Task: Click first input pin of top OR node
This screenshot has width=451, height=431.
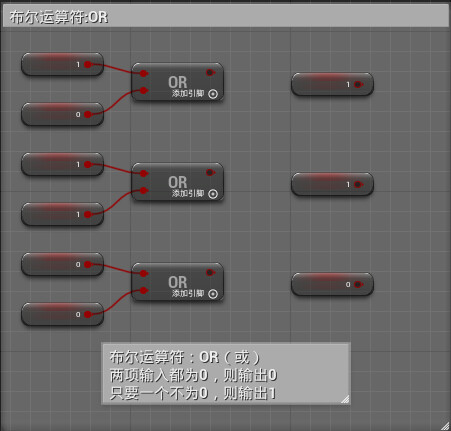Action: pos(144,73)
